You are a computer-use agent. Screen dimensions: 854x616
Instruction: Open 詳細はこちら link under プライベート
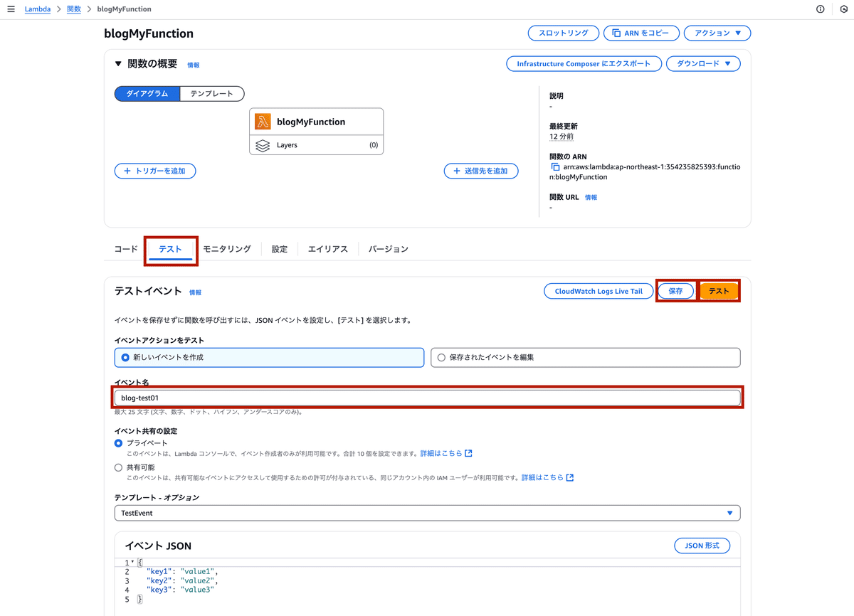tap(446, 453)
